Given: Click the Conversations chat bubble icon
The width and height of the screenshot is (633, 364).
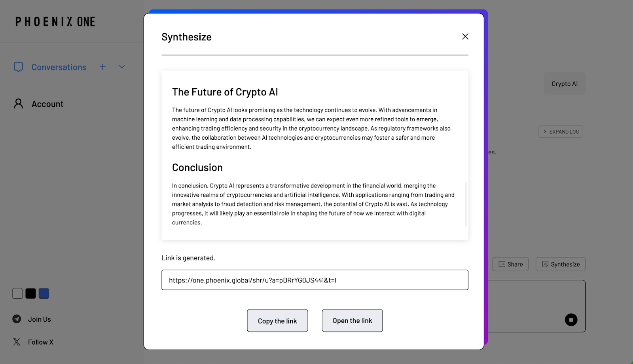Looking at the screenshot, I should (x=18, y=67).
